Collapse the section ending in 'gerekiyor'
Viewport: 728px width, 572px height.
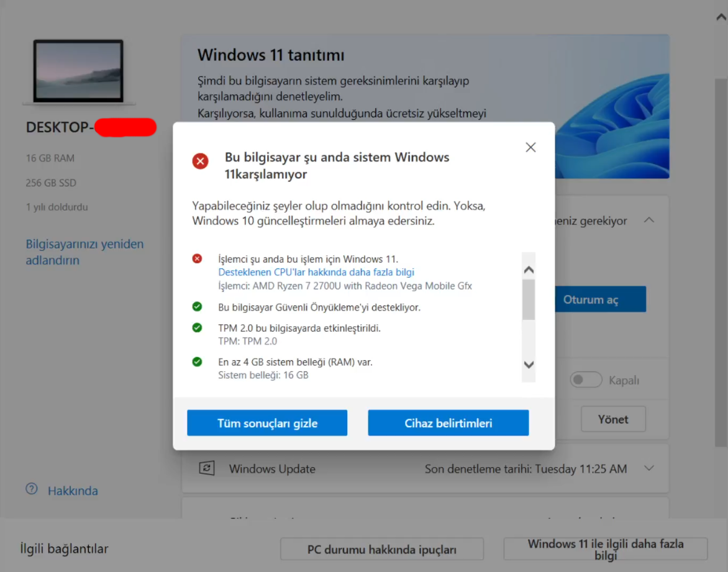coord(648,220)
